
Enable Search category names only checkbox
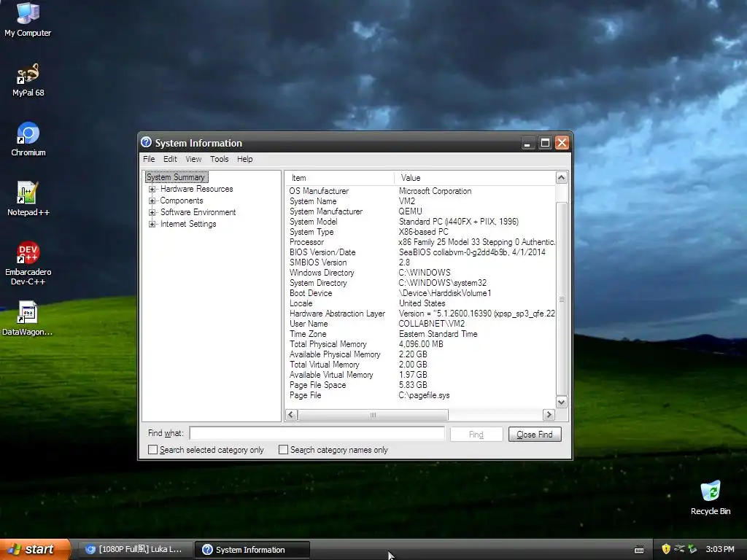coord(283,449)
